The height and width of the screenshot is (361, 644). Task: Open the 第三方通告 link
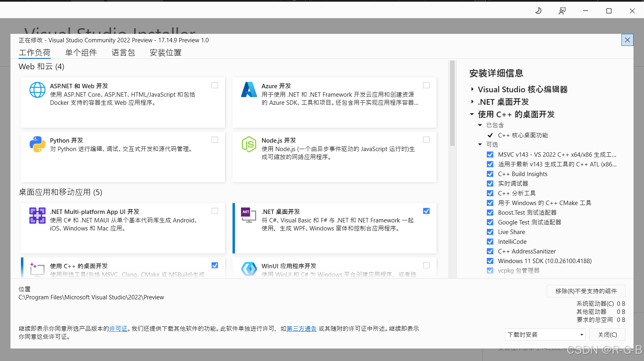point(301,329)
